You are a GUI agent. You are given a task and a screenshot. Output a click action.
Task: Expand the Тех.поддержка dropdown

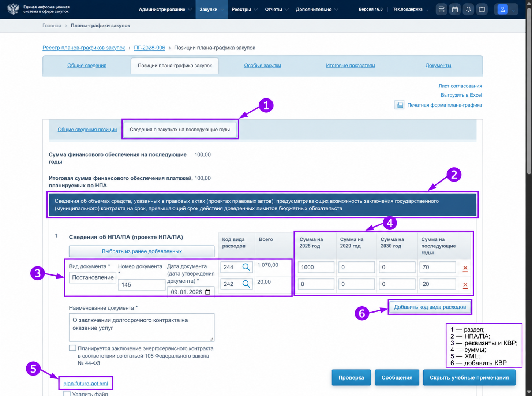[x=411, y=10]
